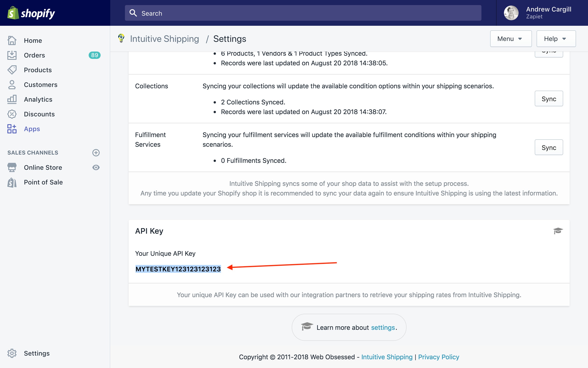Add a sales channel with plus icon
The height and width of the screenshot is (368, 588).
coord(96,152)
